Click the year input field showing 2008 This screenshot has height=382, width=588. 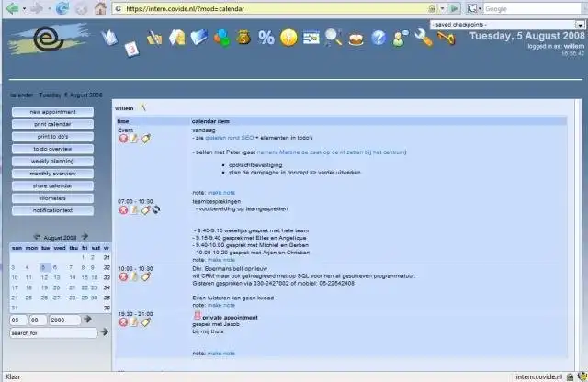(65, 320)
